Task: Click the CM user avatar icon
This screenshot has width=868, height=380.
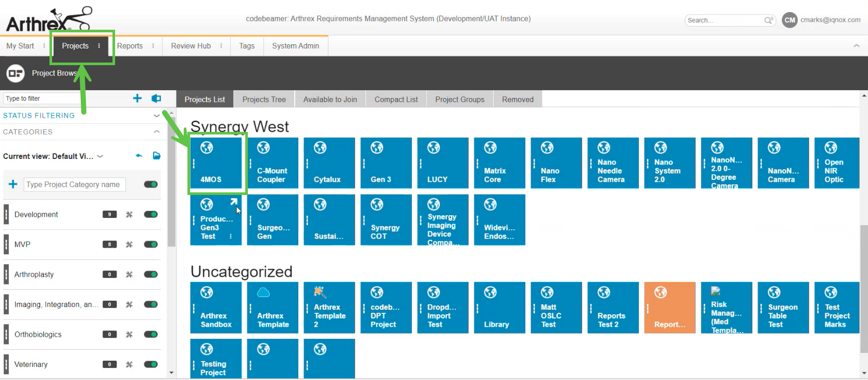Action: 789,20
